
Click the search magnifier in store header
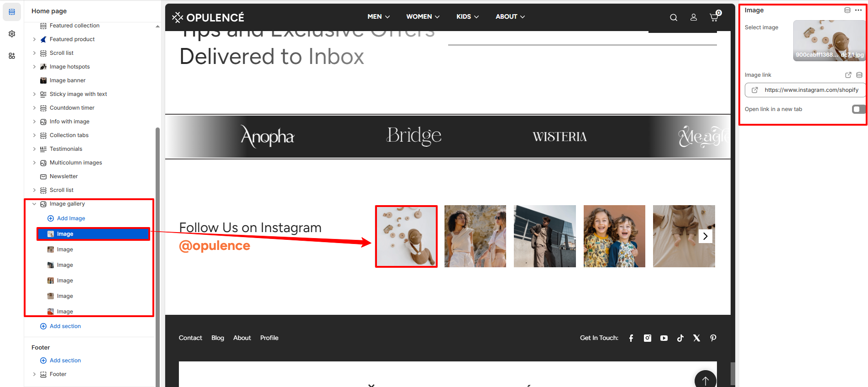674,17
